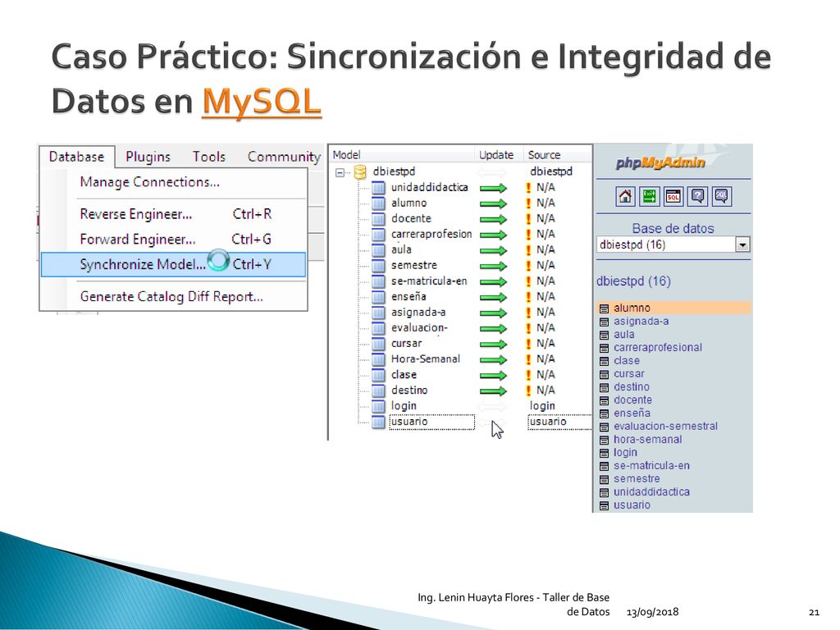Screen dimensions: 840x630
Task: Open unidaddidactica table link in phpMyAdmin
Action: [x=651, y=492]
